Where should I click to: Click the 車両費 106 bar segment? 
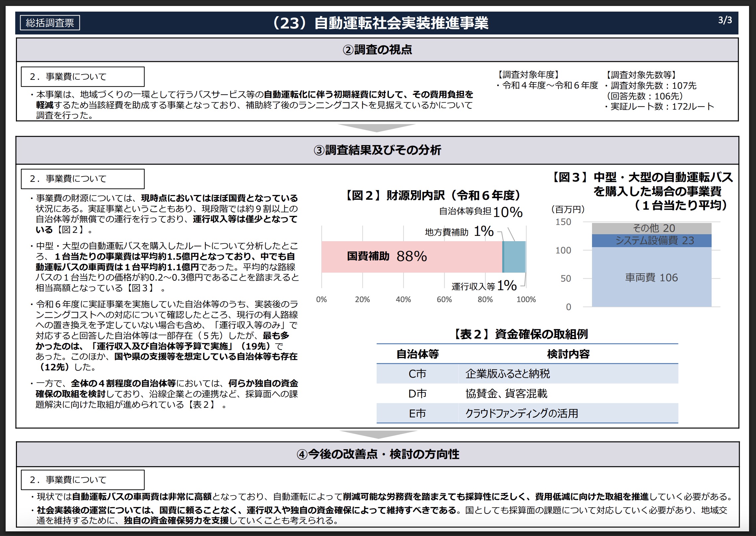click(x=651, y=278)
